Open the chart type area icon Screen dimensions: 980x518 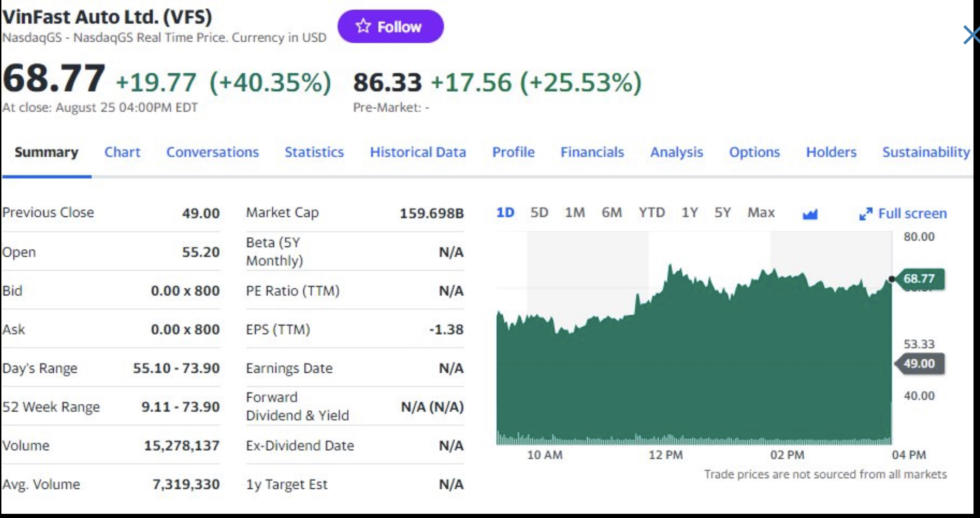(810, 214)
